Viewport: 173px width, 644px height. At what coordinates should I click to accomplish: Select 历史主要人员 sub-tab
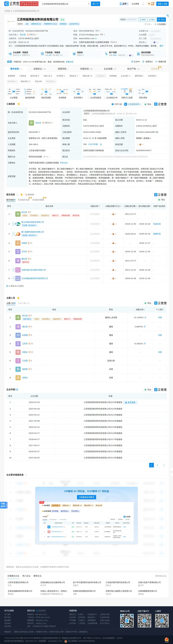(x=24, y=303)
